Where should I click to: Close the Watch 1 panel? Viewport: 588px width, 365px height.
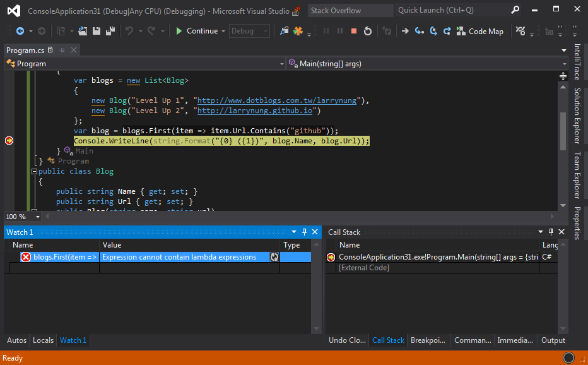click(315, 232)
